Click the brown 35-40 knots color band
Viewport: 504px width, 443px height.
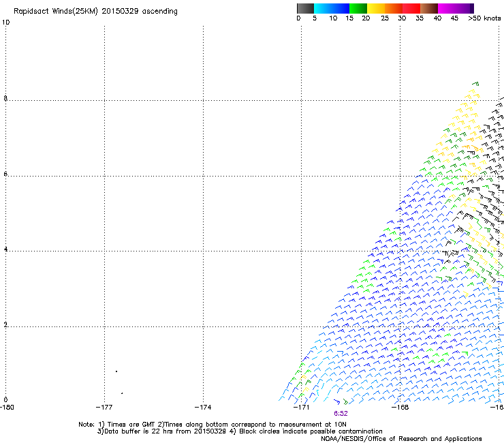click(x=429, y=8)
